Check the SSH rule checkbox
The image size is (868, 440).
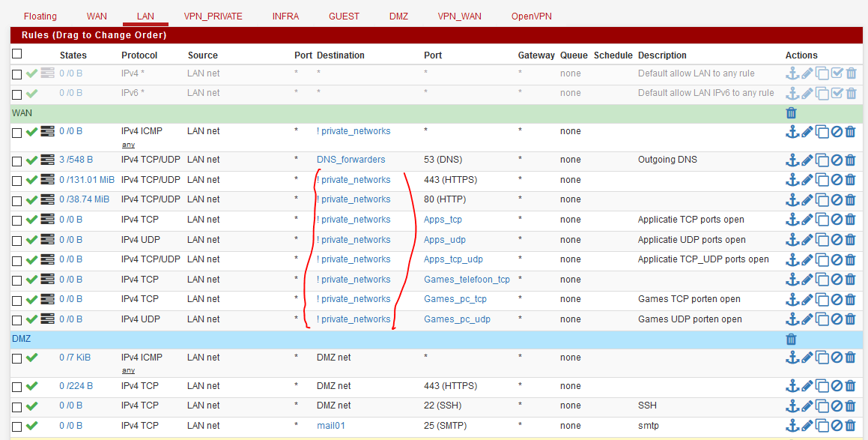point(17,407)
